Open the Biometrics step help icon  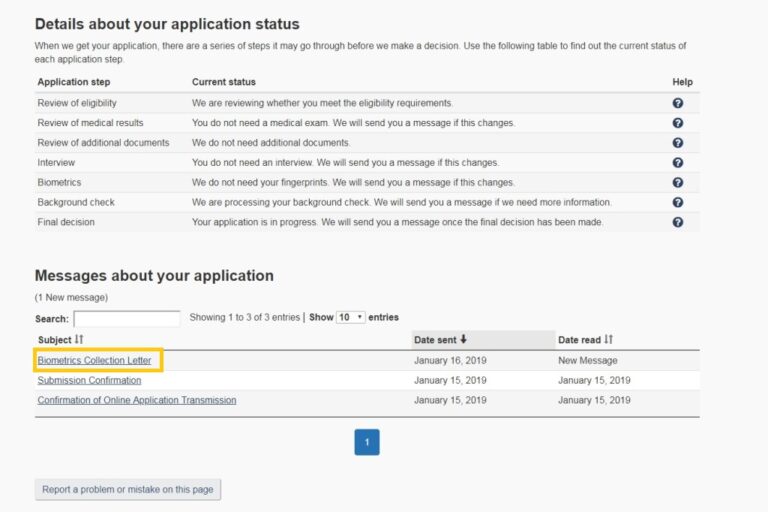click(x=677, y=183)
